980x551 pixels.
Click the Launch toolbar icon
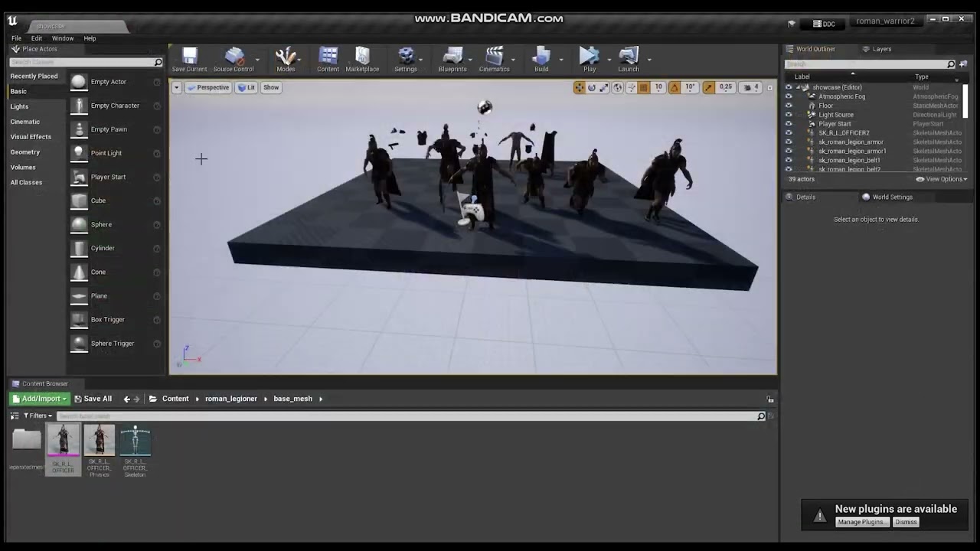tap(629, 59)
